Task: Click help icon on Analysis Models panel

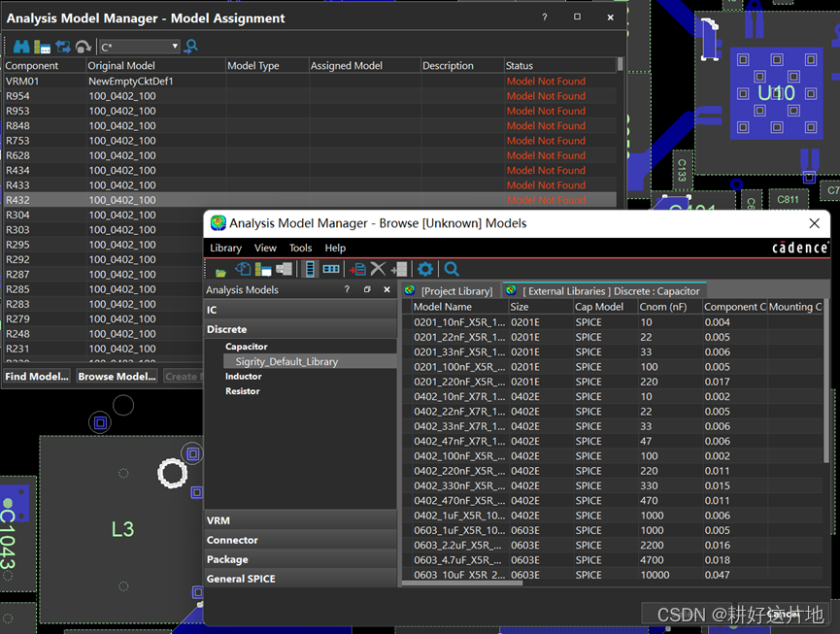Action: tap(347, 289)
